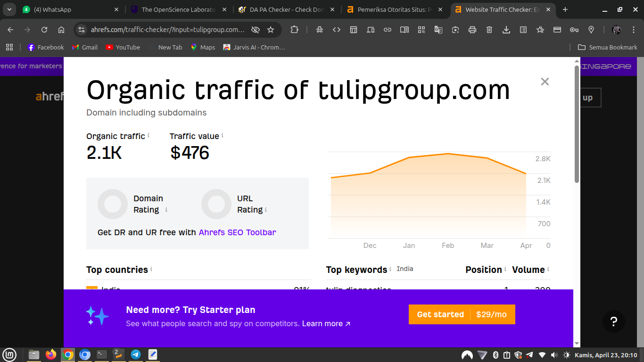The height and width of the screenshot is (362, 644).
Task: Click the page's vertical scrollbar thumb
Action: (x=577, y=124)
